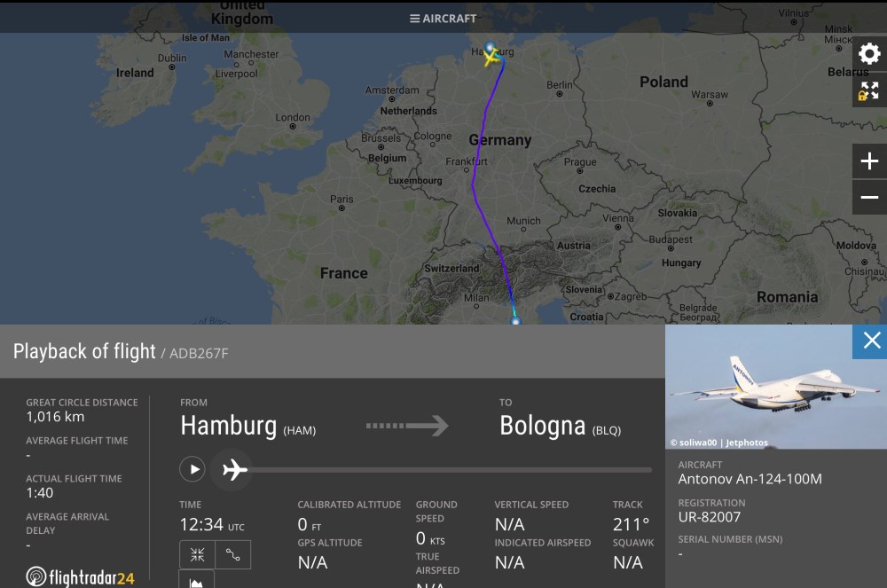
Task: Select the UR-82007 registration text
Action: [709, 517]
